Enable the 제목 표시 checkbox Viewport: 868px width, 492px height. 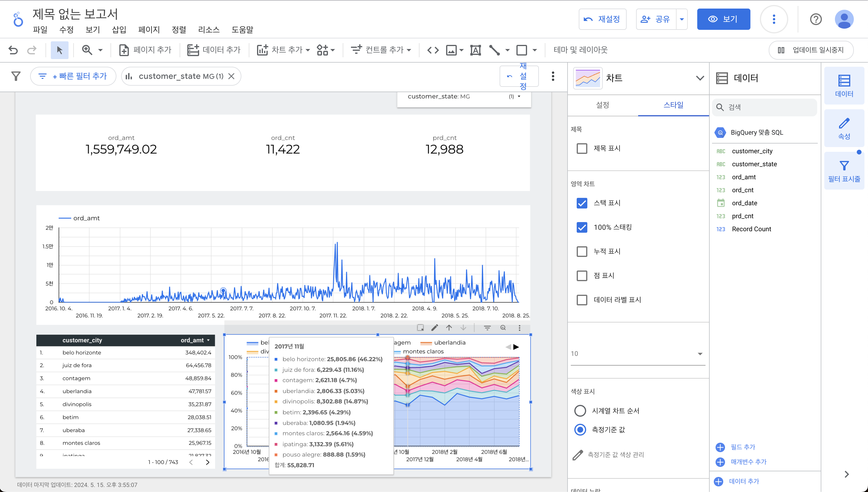click(582, 148)
